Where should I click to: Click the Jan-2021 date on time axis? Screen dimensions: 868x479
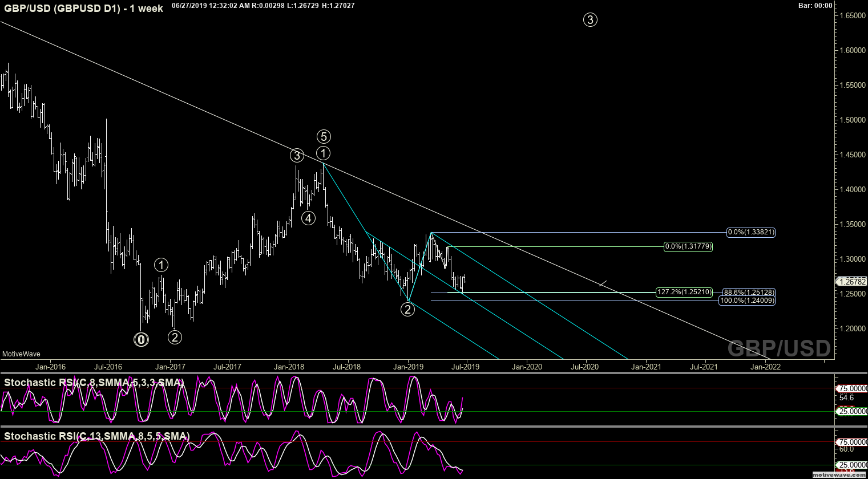click(647, 367)
